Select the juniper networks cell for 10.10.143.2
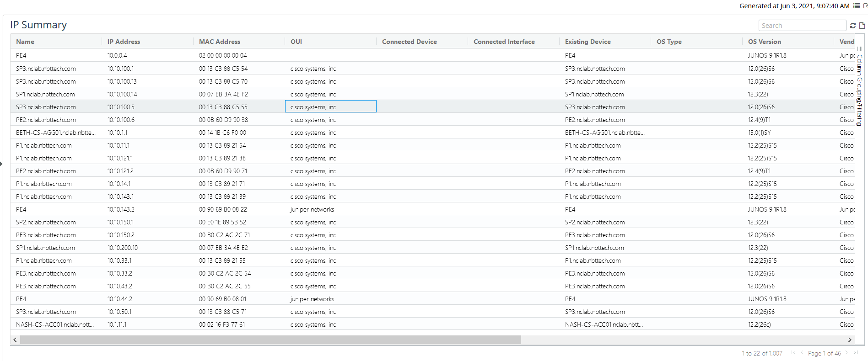868x361 pixels. [x=312, y=209]
